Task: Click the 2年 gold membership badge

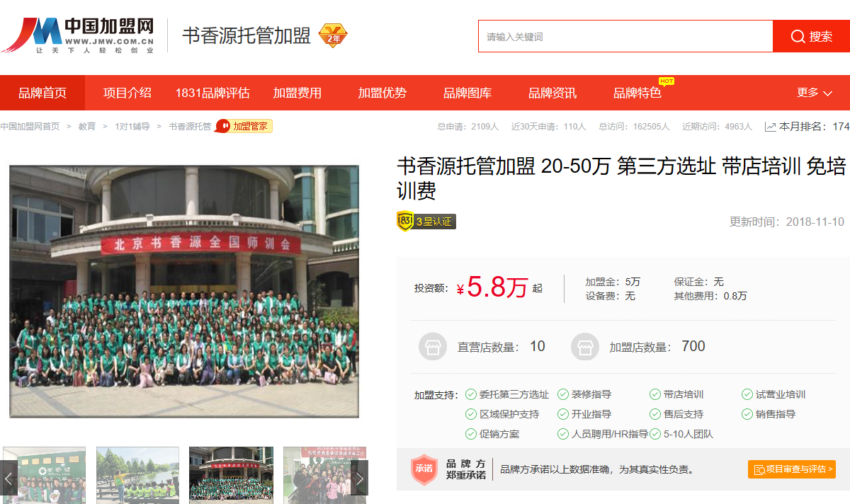Action: (333, 35)
